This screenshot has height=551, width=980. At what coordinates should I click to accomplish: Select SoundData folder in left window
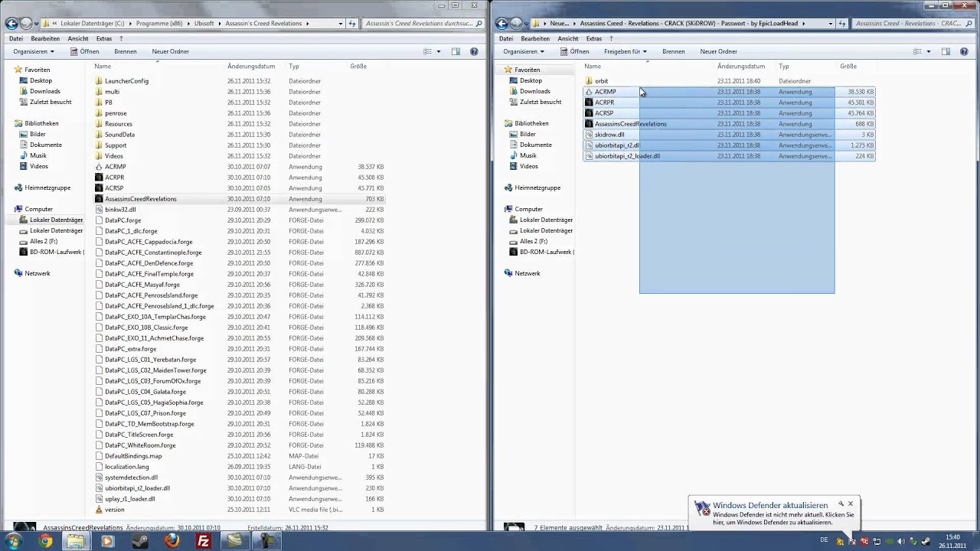pos(119,135)
